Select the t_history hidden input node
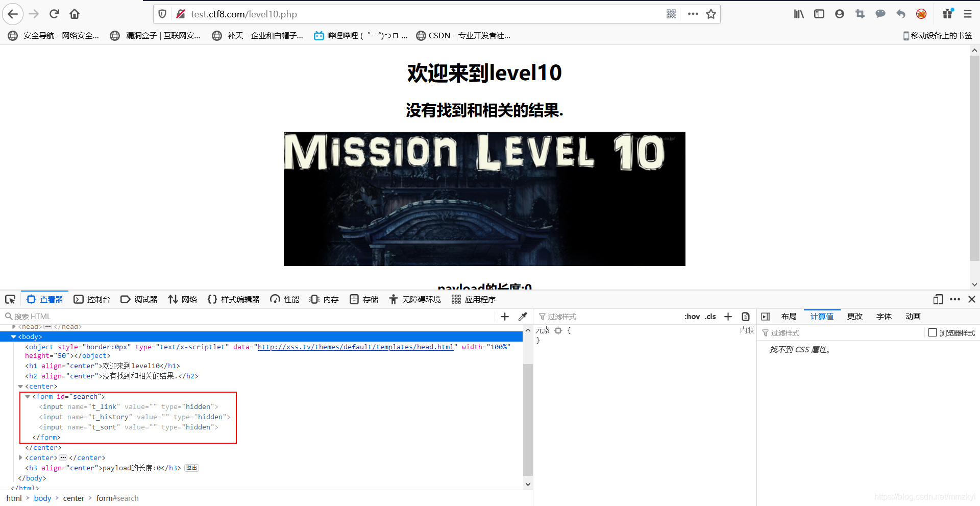The height and width of the screenshot is (506, 980). point(135,417)
